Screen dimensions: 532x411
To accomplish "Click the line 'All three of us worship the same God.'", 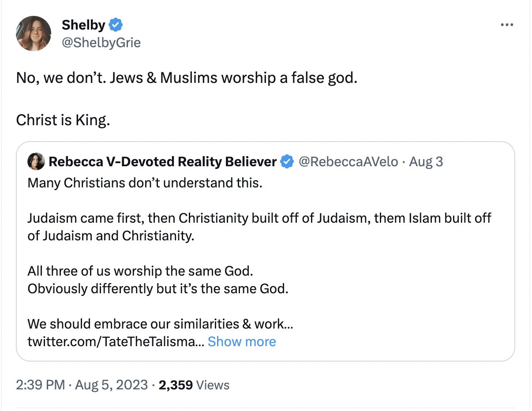I will pyautogui.click(x=140, y=271).
